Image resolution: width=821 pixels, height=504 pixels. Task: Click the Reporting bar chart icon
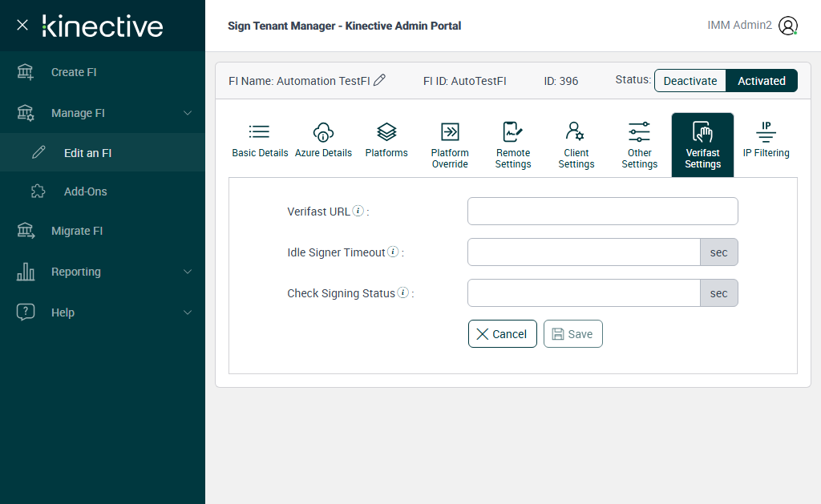26,272
